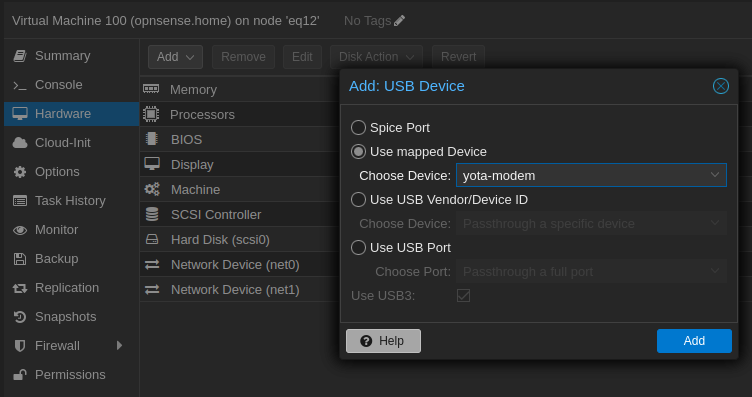Expand the Firewall submenu arrow

tap(119, 345)
